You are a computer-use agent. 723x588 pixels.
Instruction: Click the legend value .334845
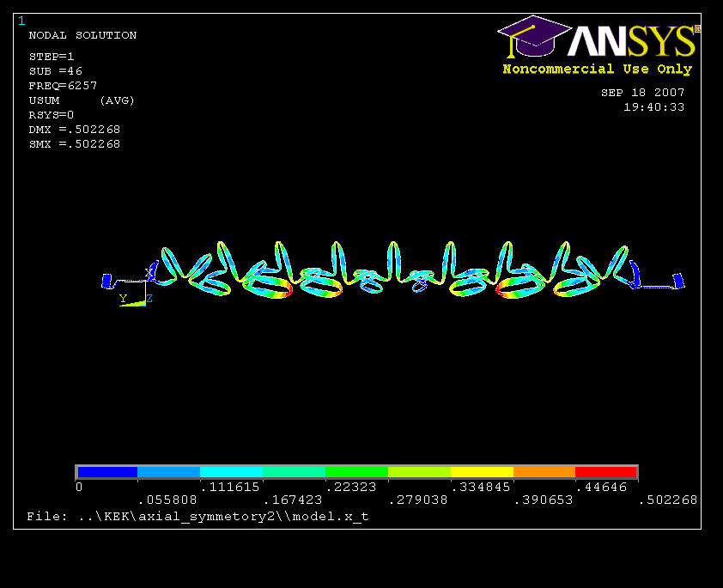(481, 487)
